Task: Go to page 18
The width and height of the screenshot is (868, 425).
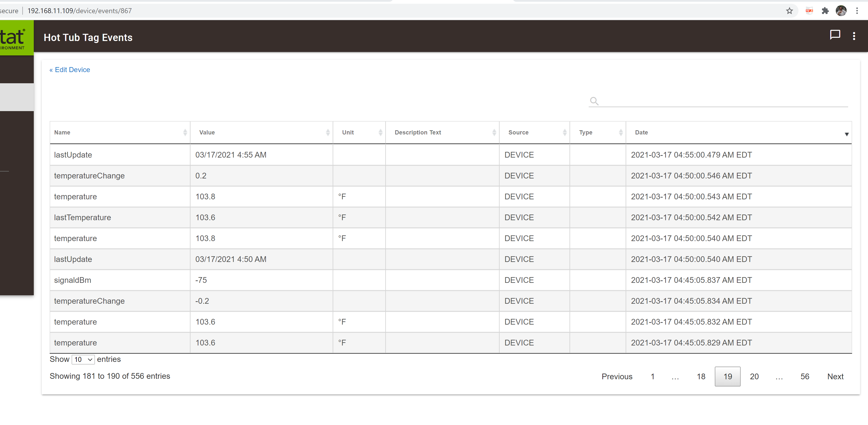Action: pos(701,377)
